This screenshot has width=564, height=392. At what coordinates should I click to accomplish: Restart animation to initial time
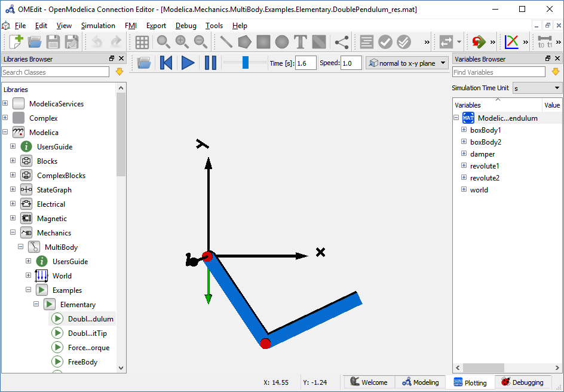coord(166,63)
